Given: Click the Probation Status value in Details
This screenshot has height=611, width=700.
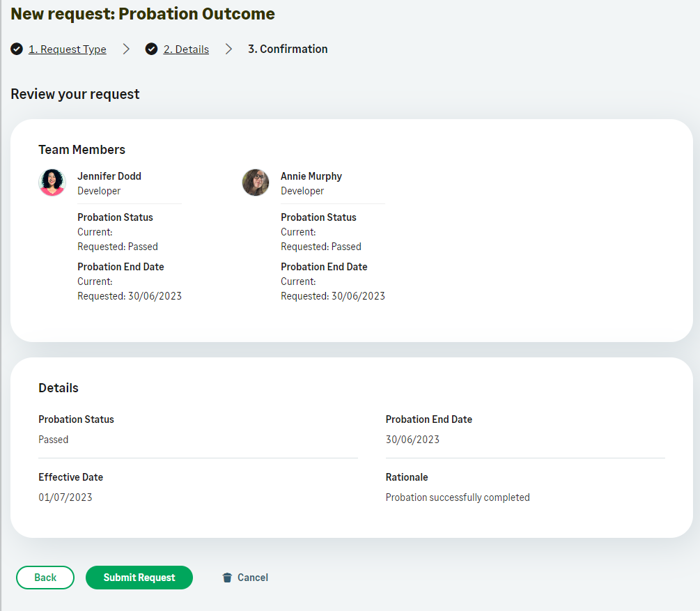Looking at the screenshot, I should click(x=54, y=440).
